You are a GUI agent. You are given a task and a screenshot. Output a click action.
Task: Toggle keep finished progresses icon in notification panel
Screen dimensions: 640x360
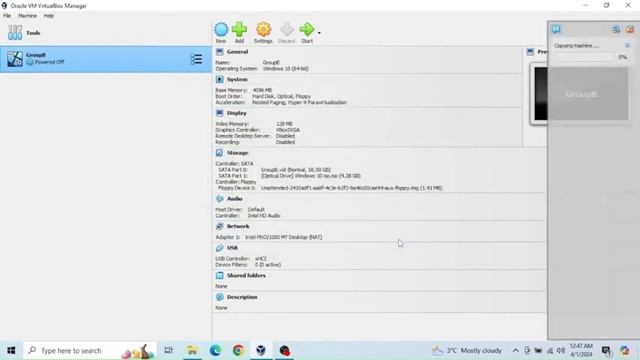[616, 29]
